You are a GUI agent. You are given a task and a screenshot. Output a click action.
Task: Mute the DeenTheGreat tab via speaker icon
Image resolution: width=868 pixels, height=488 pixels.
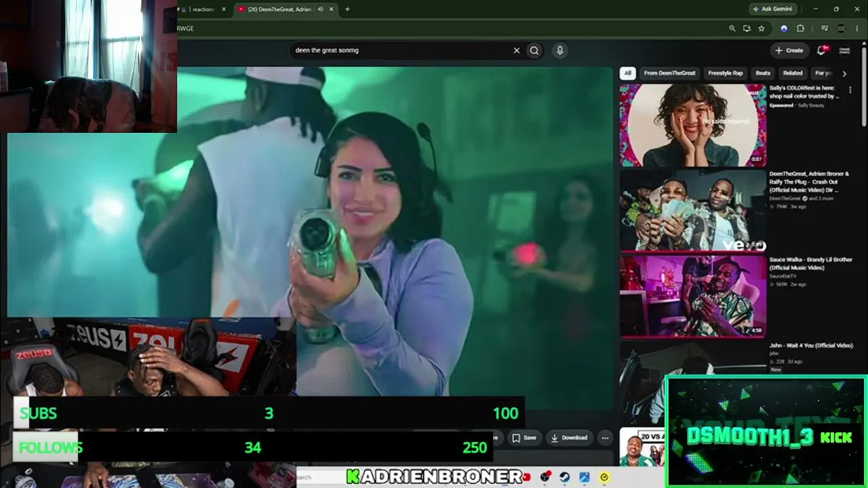(320, 9)
